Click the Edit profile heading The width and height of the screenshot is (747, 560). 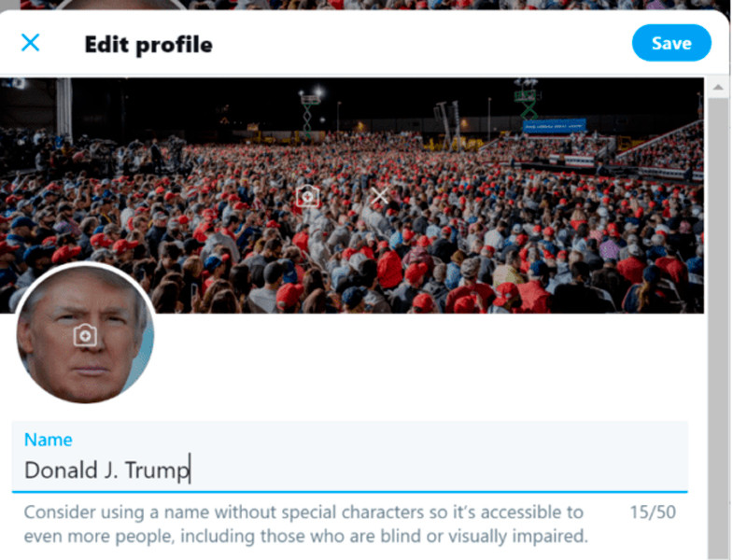click(x=148, y=44)
